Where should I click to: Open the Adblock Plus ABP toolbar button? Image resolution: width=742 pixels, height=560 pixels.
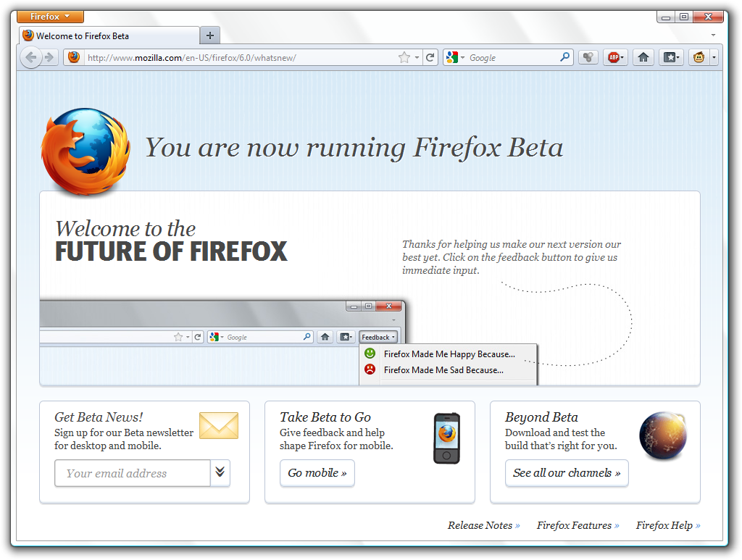[x=615, y=58]
